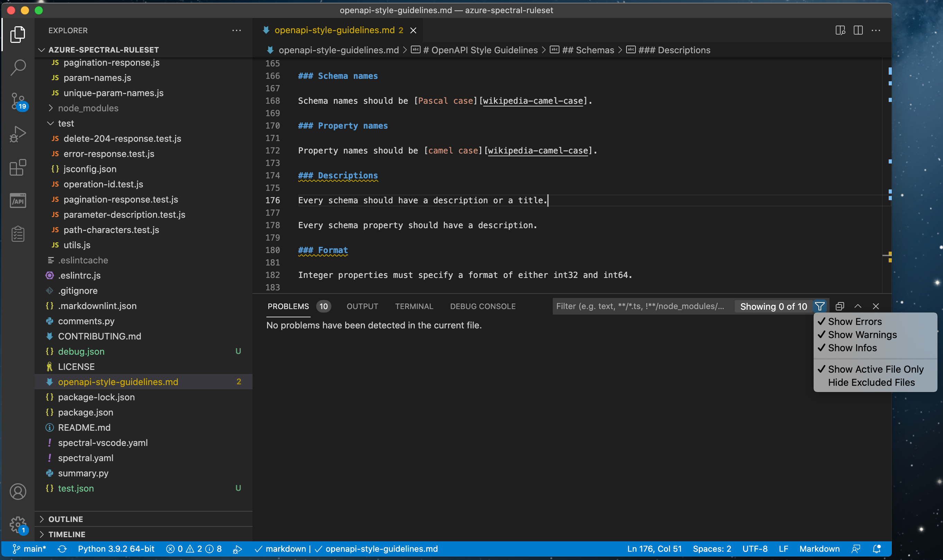Open branch picker from main* in status bar
The width and height of the screenshot is (943, 560).
tap(34, 549)
